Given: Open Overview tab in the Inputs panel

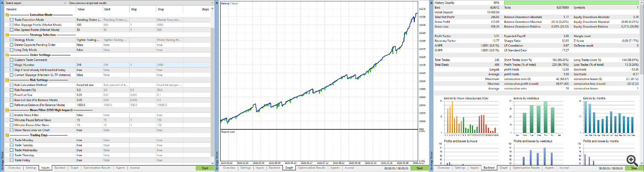Looking at the screenshot, I should point(15,168).
